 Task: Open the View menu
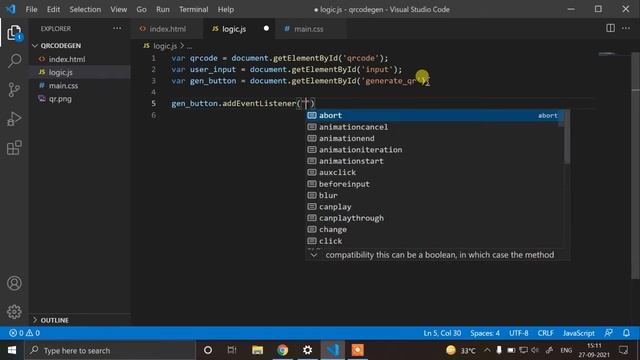click(118, 9)
